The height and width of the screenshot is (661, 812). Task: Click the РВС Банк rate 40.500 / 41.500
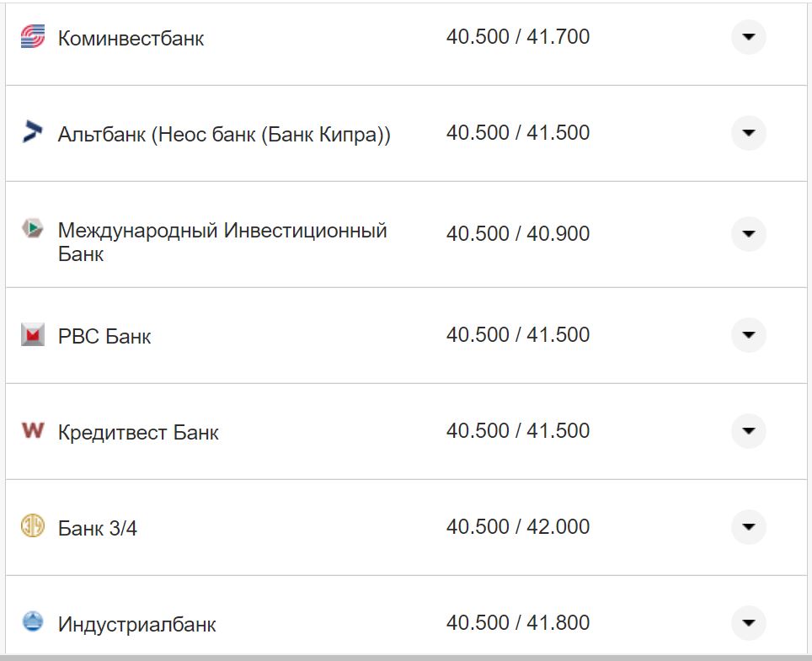coord(517,335)
